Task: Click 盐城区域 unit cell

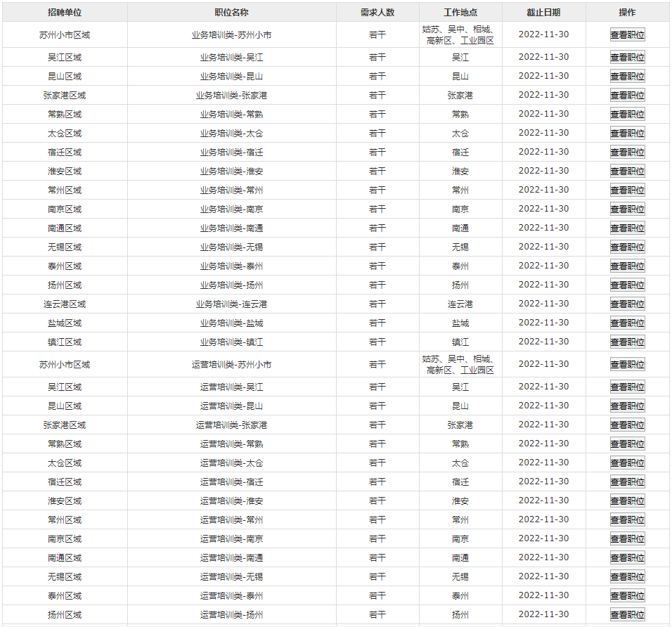Action: click(65, 323)
